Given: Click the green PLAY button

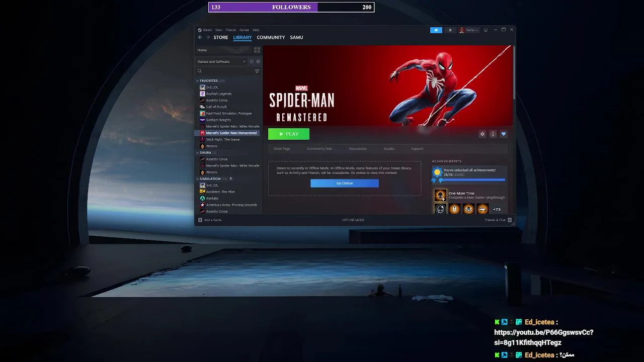Looking at the screenshot, I should pyautogui.click(x=289, y=134).
